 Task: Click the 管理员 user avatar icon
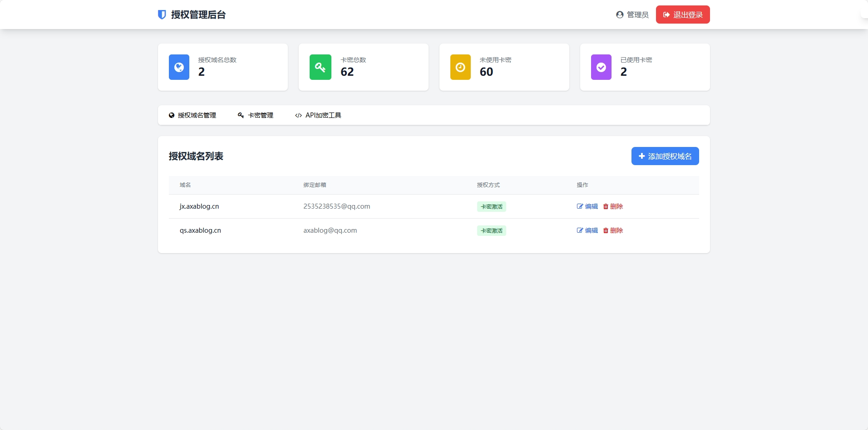click(x=620, y=15)
